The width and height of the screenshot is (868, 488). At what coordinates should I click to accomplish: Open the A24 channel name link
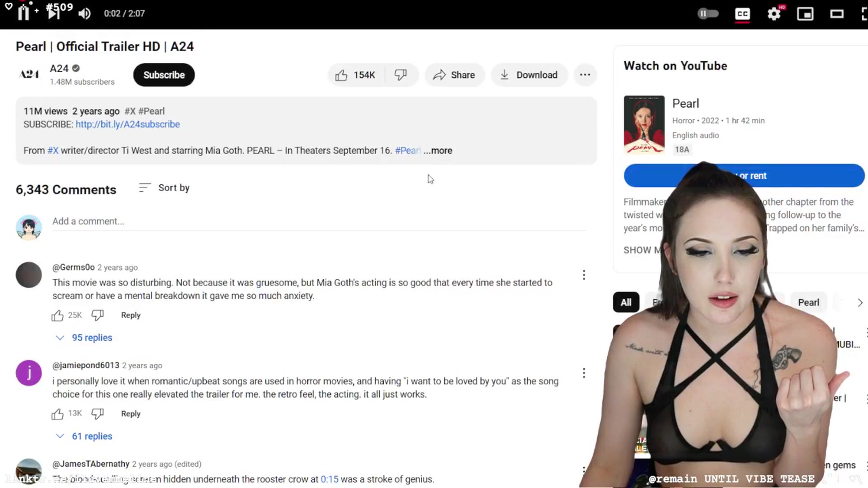click(59, 68)
